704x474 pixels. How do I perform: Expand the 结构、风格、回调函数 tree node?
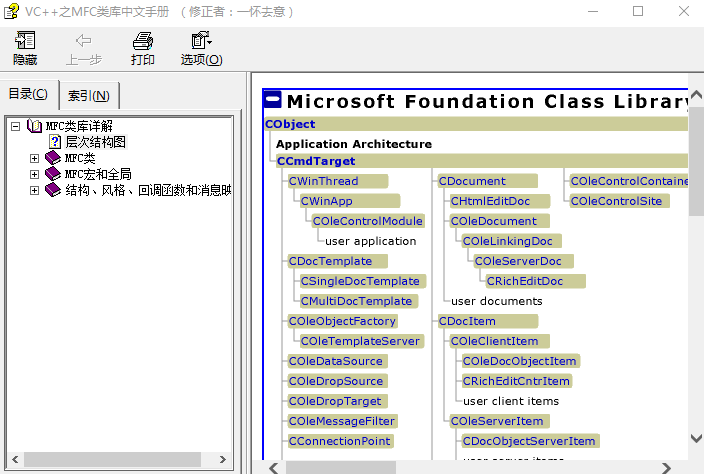34,190
